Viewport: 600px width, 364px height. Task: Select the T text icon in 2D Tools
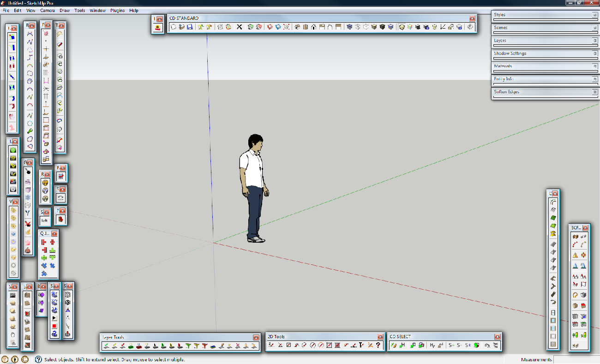point(361,345)
